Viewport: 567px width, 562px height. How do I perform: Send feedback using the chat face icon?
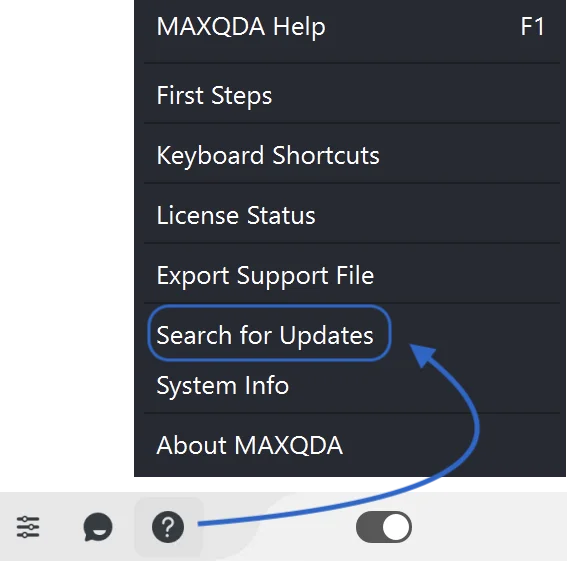[x=98, y=527]
